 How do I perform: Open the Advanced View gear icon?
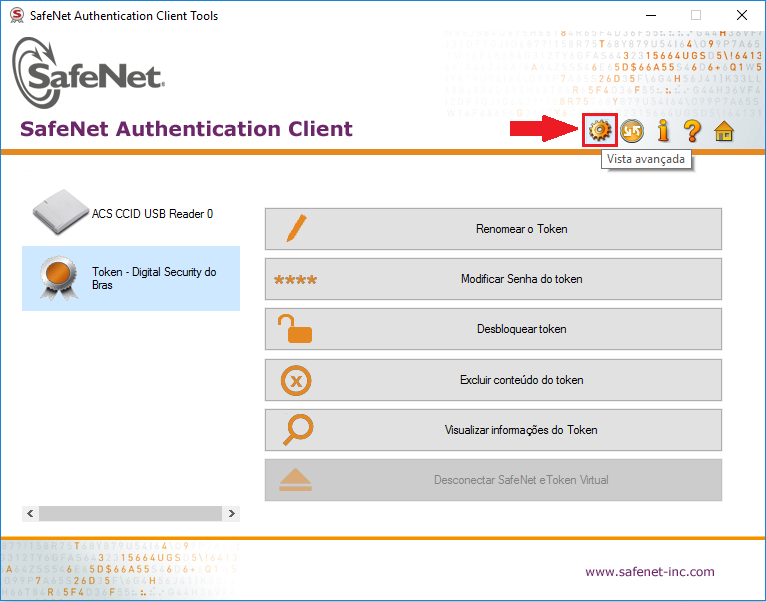[x=599, y=130]
